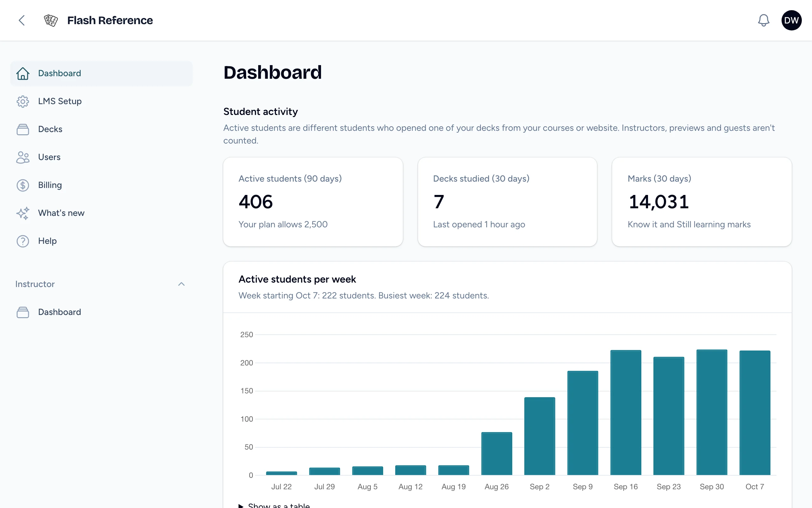The height and width of the screenshot is (508, 812).
Task: Click the Flash Reference cards logo
Action: (51, 20)
